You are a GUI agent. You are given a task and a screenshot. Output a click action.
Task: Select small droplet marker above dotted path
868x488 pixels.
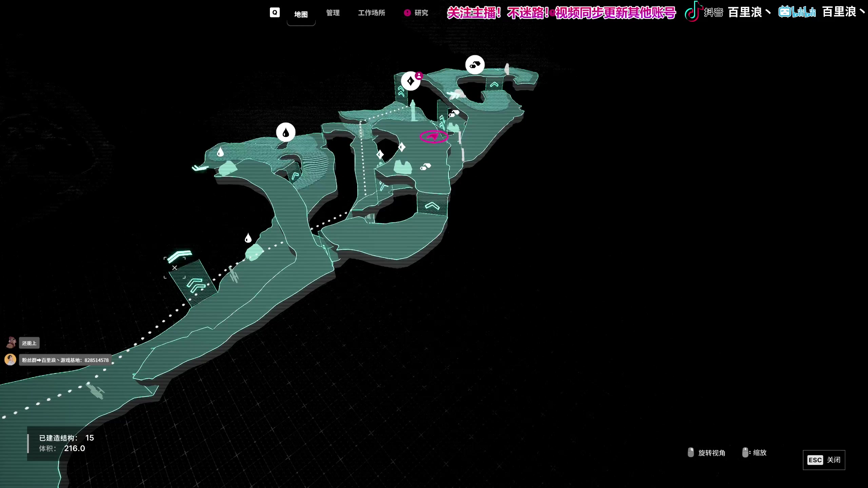248,238
